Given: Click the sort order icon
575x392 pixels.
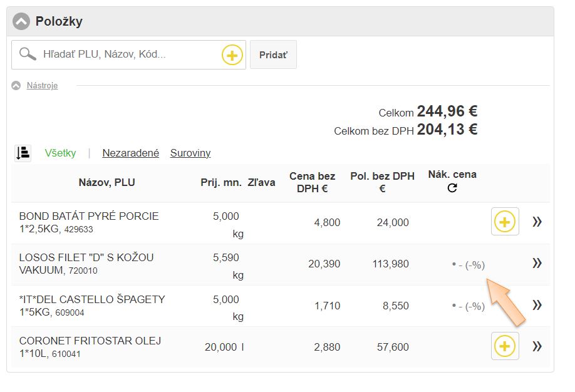Looking at the screenshot, I should tap(23, 153).
